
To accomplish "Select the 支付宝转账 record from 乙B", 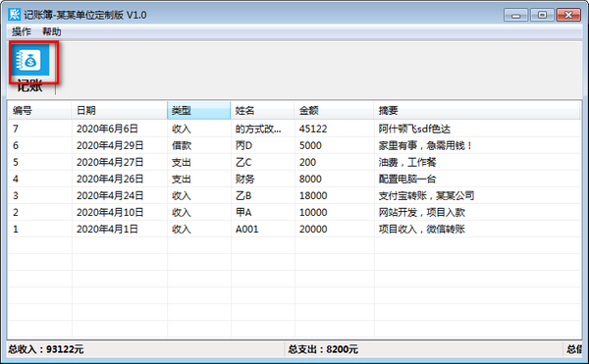I will pyautogui.click(x=294, y=195).
